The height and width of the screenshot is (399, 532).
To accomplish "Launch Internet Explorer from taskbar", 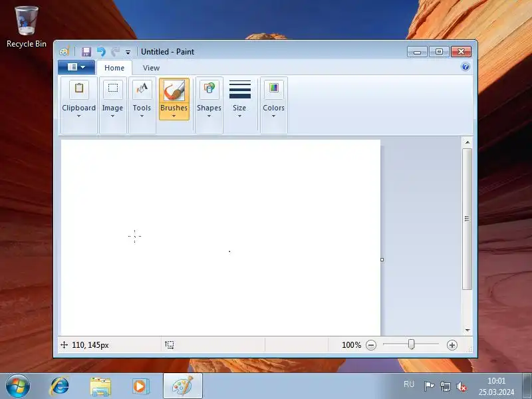I will tap(60, 386).
